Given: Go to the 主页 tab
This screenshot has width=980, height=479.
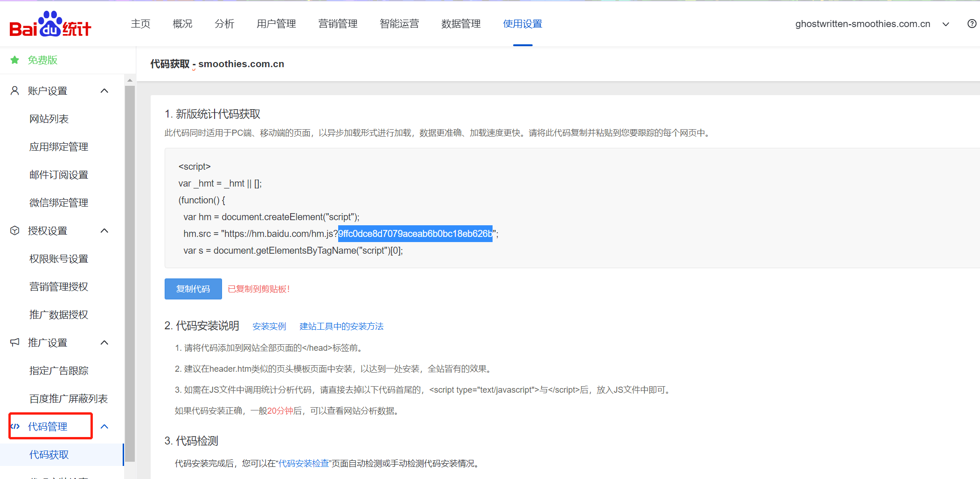Looking at the screenshot, I should [x=140, y=24].
